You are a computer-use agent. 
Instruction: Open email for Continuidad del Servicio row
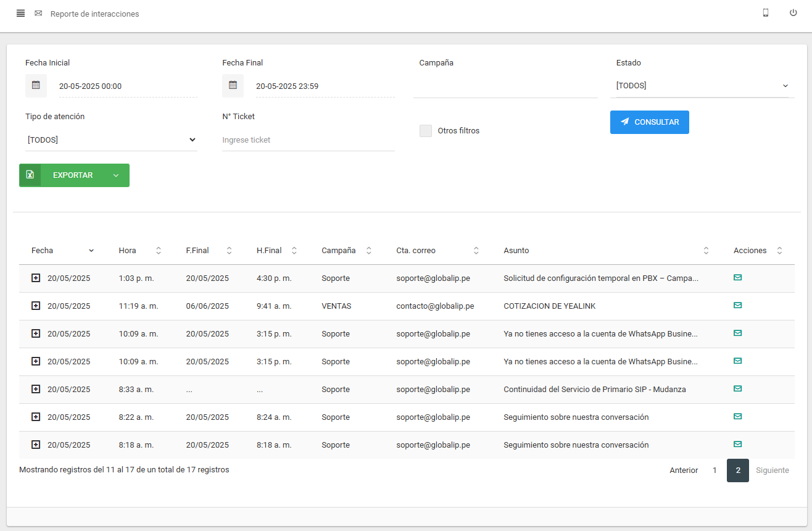pyautogui.click(x=737, y=389)
